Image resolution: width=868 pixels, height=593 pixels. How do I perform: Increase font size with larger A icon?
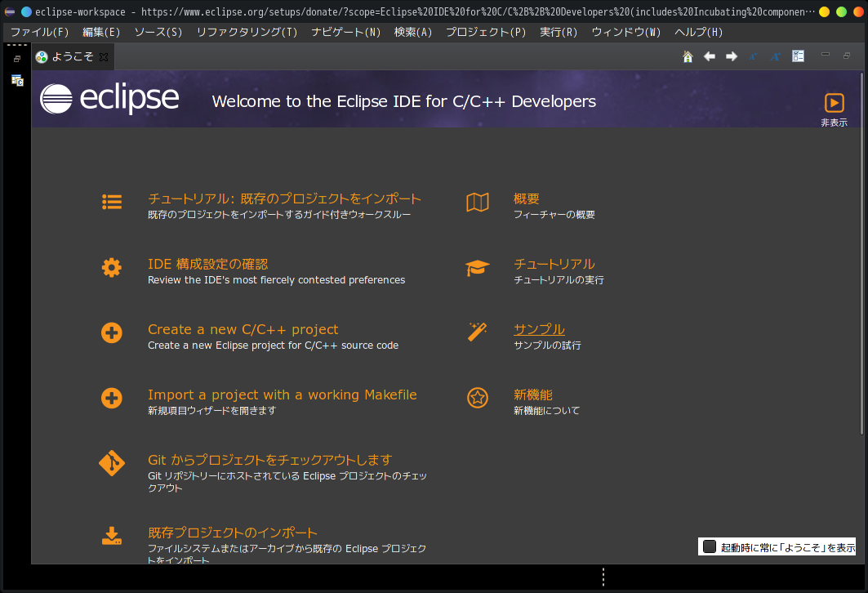(775, 56)
